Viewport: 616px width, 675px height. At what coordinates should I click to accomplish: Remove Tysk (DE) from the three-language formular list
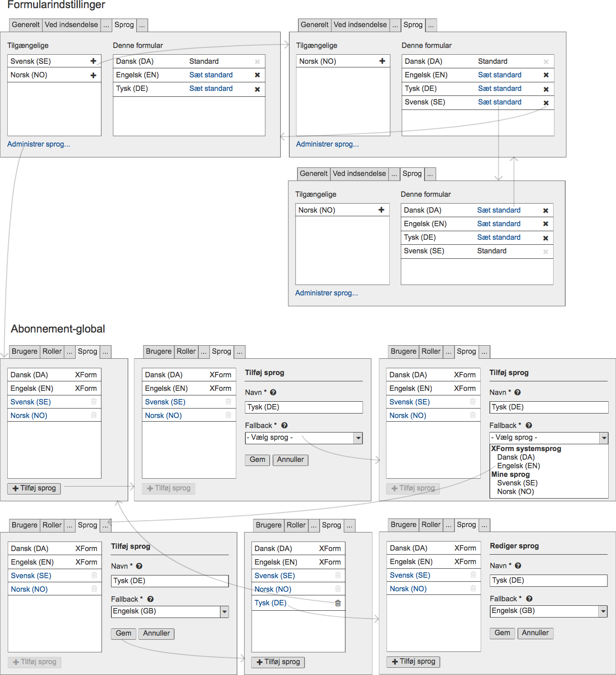coord(257,89)
